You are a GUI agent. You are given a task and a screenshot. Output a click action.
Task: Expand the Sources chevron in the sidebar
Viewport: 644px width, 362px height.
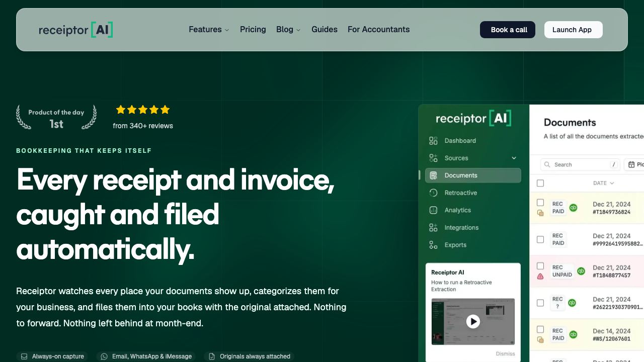tap(514, 158)
